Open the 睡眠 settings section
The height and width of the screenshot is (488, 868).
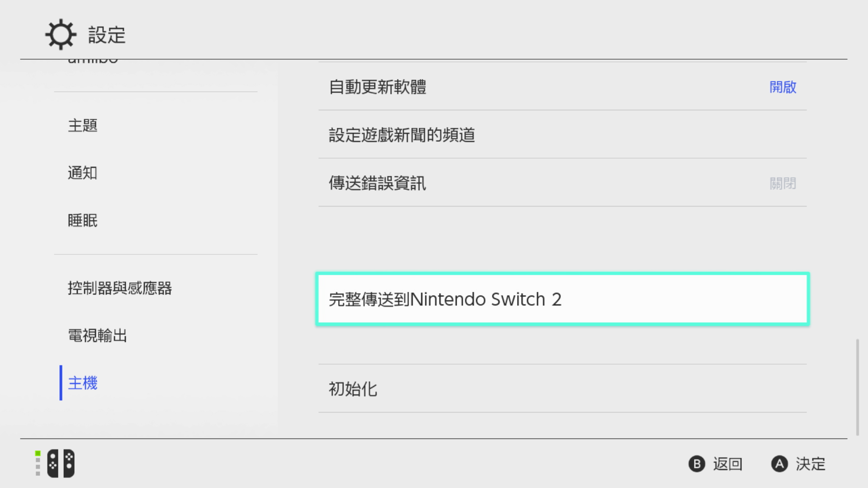pos(82,221)
